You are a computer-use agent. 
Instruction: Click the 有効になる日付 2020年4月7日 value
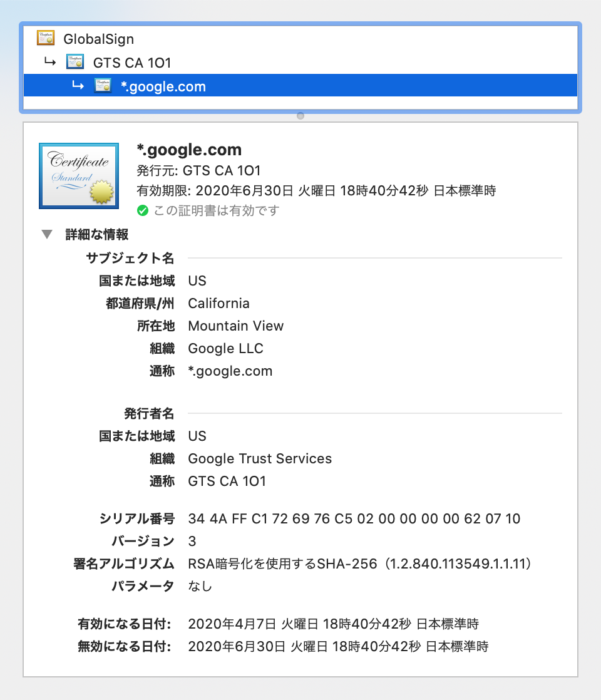click(x=333, y=624)
